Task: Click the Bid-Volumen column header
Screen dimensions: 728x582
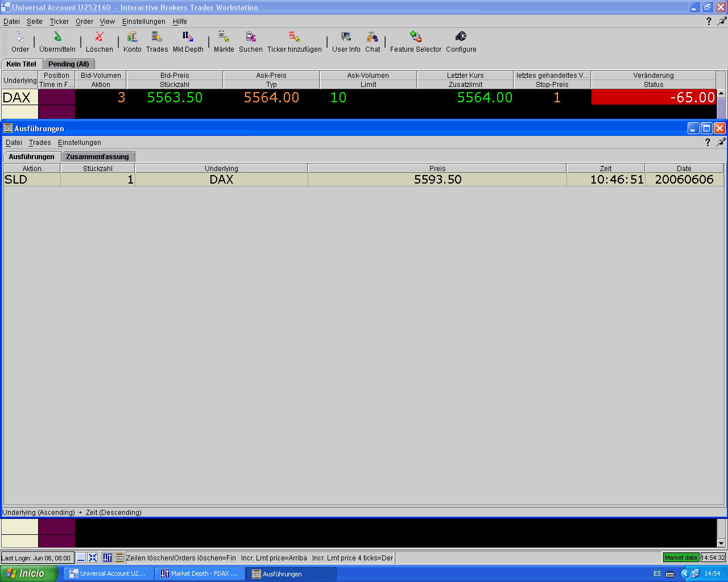Action: pos(101,75)
